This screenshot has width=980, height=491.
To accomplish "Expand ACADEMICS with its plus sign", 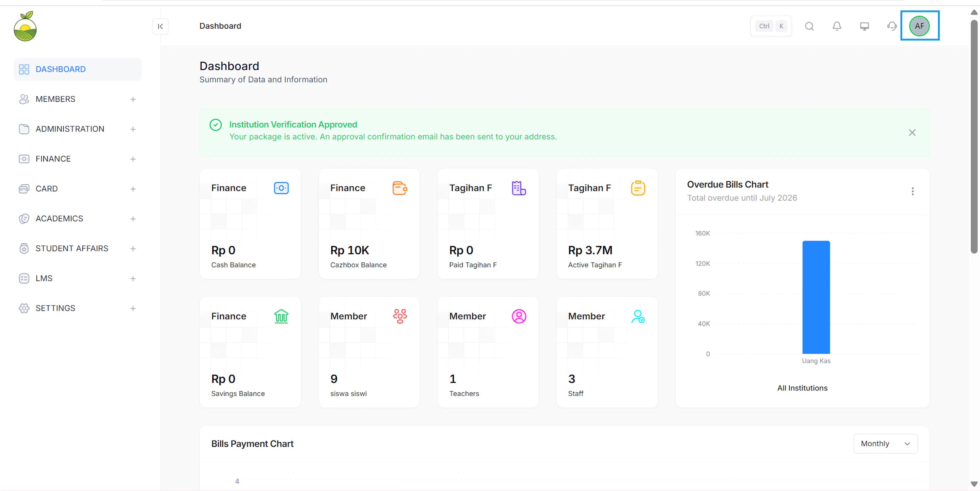I will [133, 219].
